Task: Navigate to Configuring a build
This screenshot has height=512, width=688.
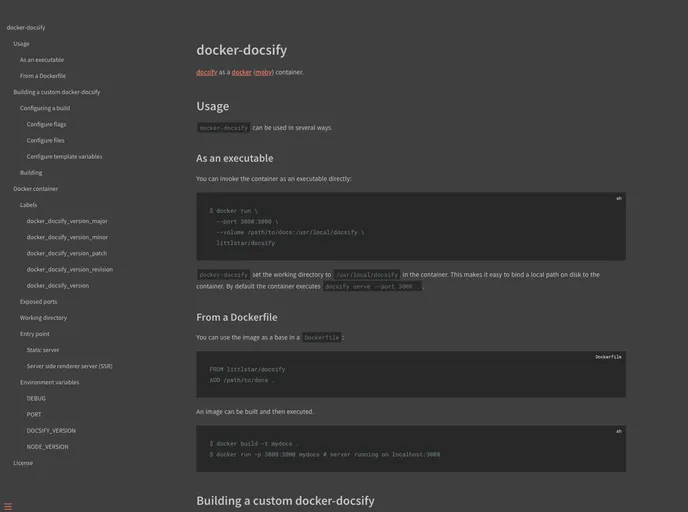Action: 45,108
